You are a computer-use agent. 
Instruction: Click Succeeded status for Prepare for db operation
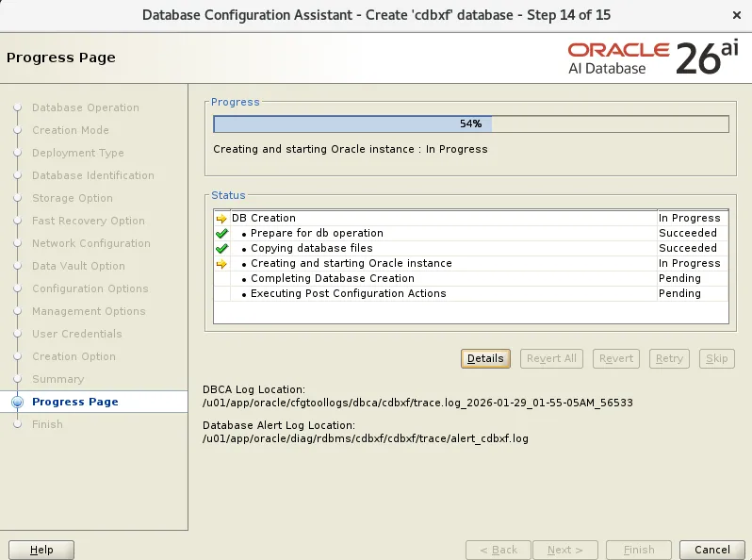point(688,233)
